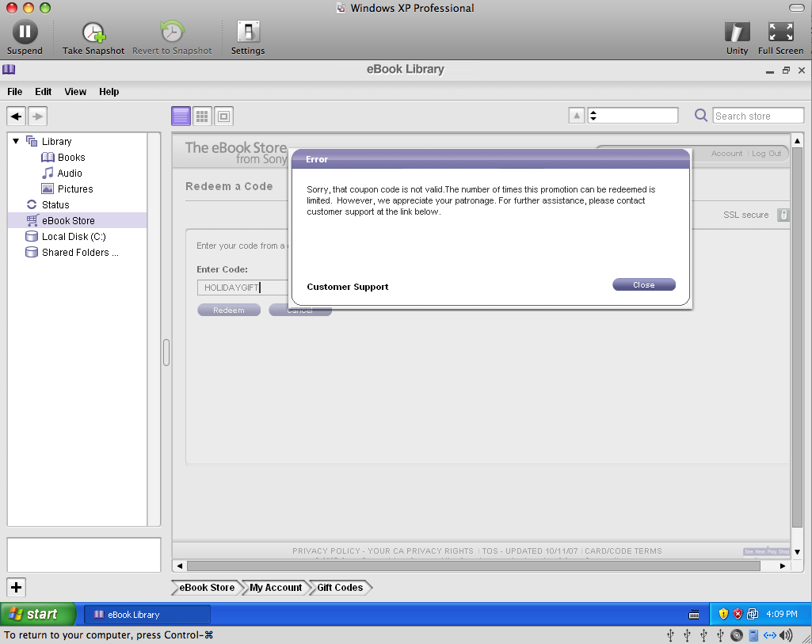Click the Take Snapshot icon
This screenshot has width=812, height=644.
93,32
